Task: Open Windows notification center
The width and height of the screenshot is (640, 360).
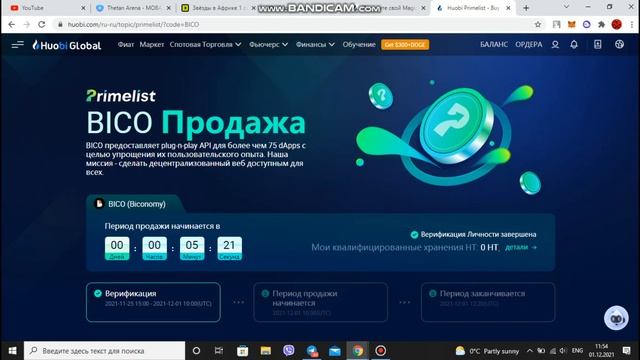Action: 627,351
